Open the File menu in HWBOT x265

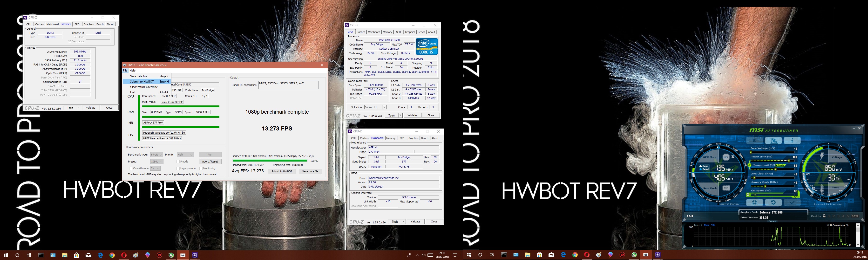coord(125,71)
